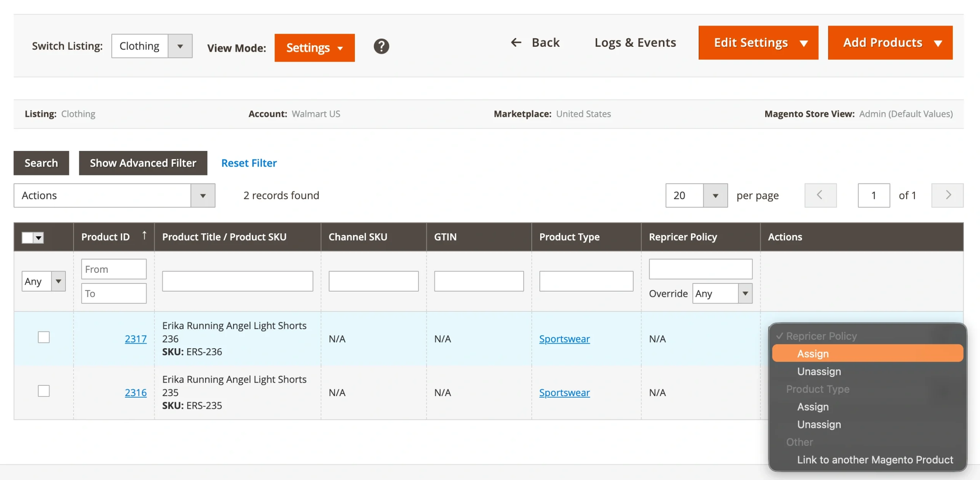Screen dimensions: 980x480
Task: Select Link to another Magento Product
Action: [x=875, y=459]
